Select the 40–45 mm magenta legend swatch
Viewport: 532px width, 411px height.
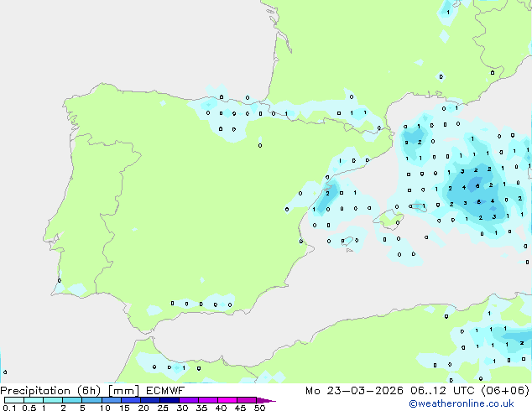pyautogui.click(x=227, y=400)
